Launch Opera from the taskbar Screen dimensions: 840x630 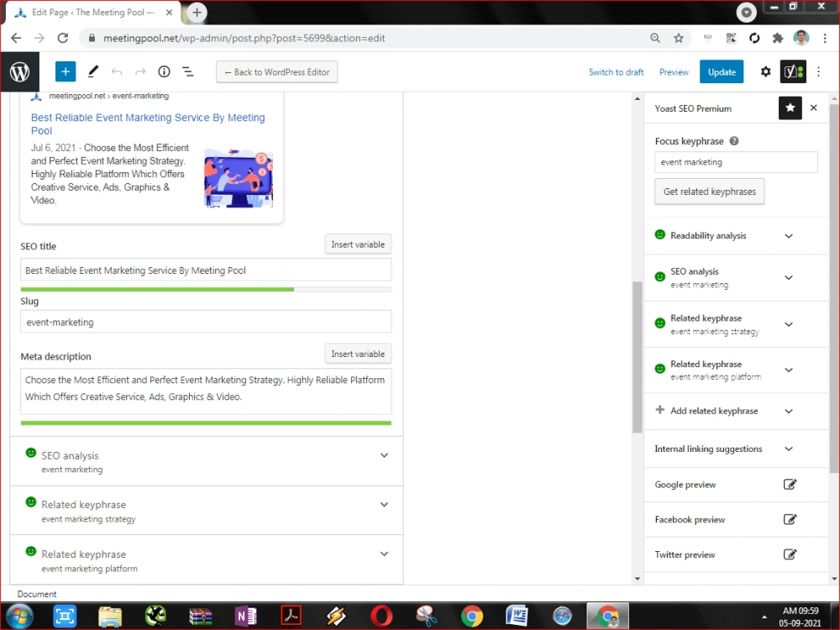tap(381, 616)
